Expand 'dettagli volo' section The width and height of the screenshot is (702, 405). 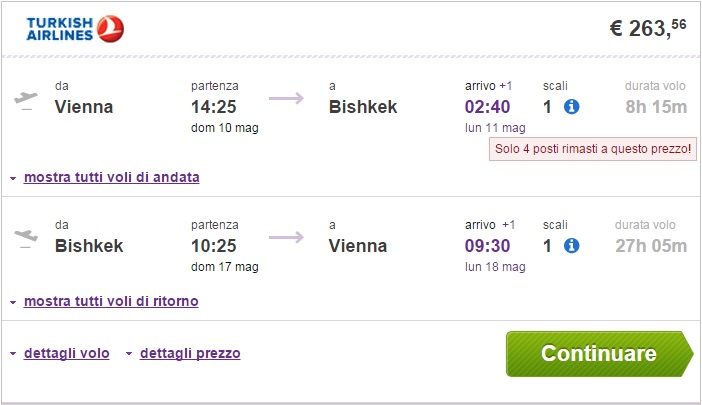67,353
